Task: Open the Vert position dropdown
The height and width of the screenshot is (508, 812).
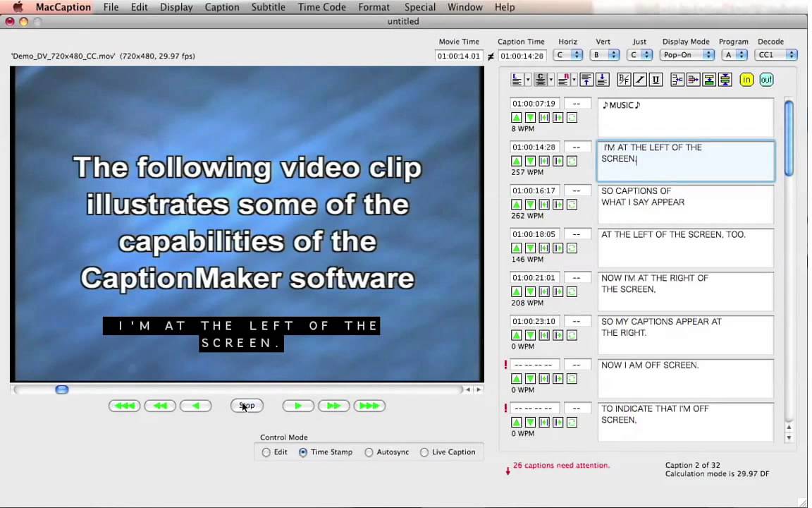Action: point(605,55)
